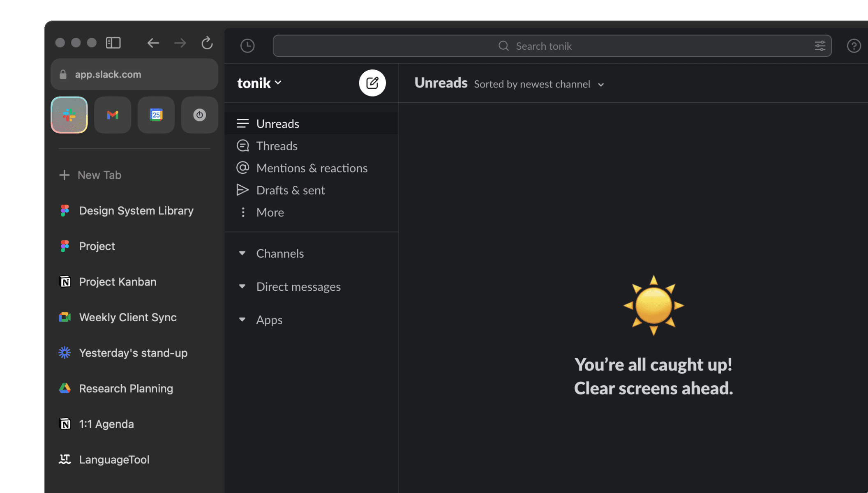
Task: Open the history clock icon
Action: click(x=247, y=46)
